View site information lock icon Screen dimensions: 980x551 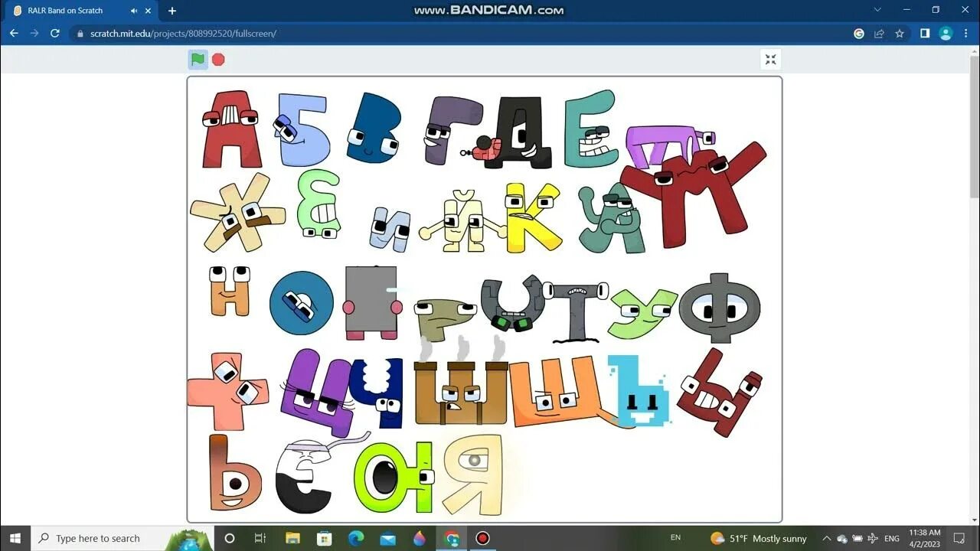click(x=80, y=34)
